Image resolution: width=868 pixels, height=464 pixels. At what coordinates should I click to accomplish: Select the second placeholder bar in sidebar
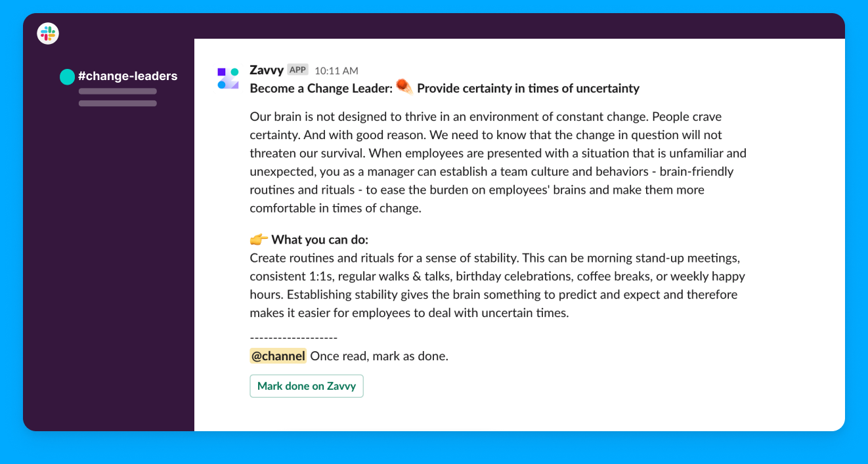pos(118,103)
